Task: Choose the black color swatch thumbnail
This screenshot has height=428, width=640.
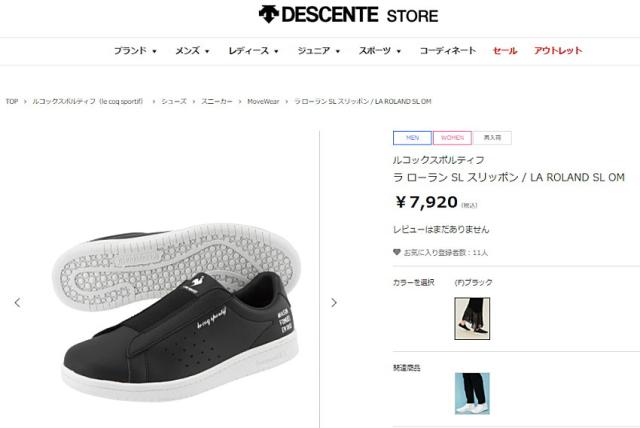Action: pos(472,318)
